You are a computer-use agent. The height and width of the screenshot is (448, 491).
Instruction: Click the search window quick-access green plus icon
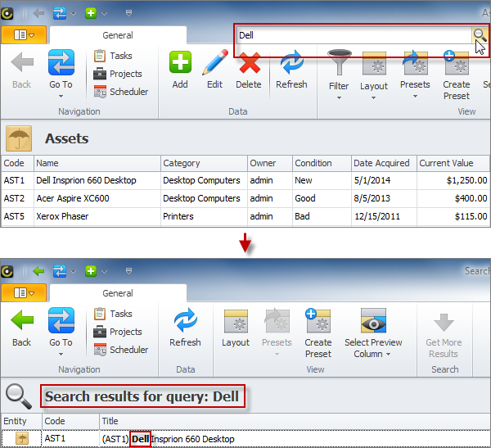pyautogui.click(x=91, y=271)
